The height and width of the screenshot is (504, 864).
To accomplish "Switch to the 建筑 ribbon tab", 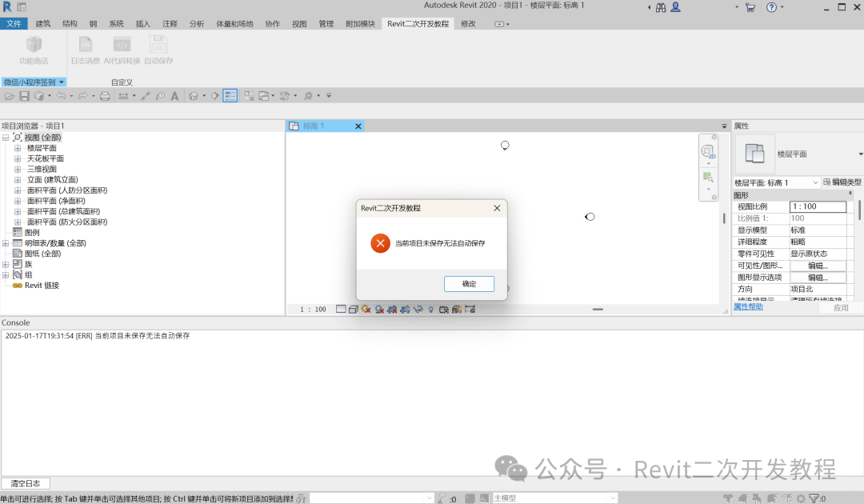I will click(43, 24).
